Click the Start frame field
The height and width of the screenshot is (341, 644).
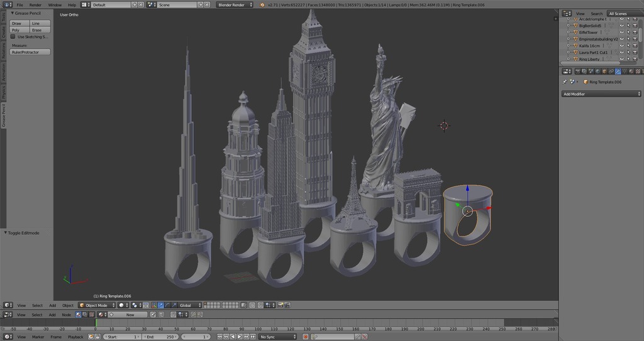pyautogui.click(x=122, y=337)
